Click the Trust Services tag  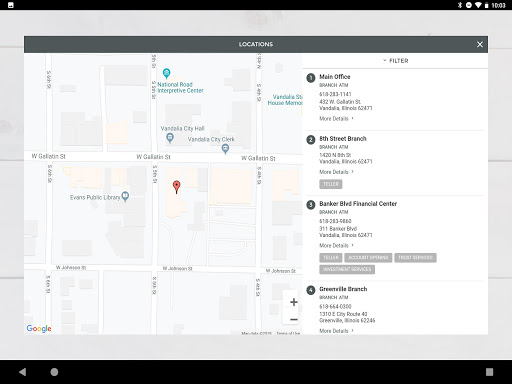click(415, 258)
